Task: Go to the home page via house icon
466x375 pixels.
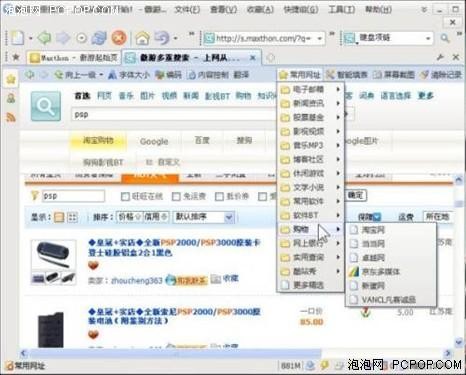Action: pos(142,38)
